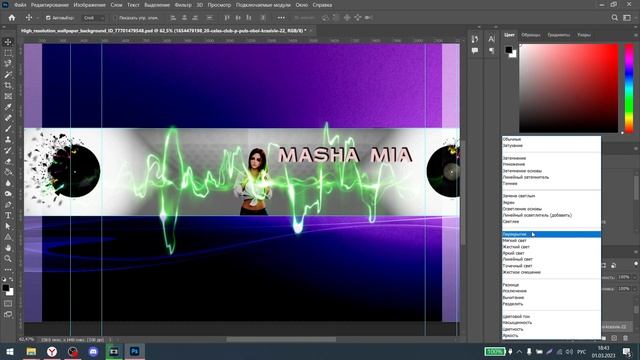Select the Crop tool
Screen dimensions: 640x360
coord(8,85)
